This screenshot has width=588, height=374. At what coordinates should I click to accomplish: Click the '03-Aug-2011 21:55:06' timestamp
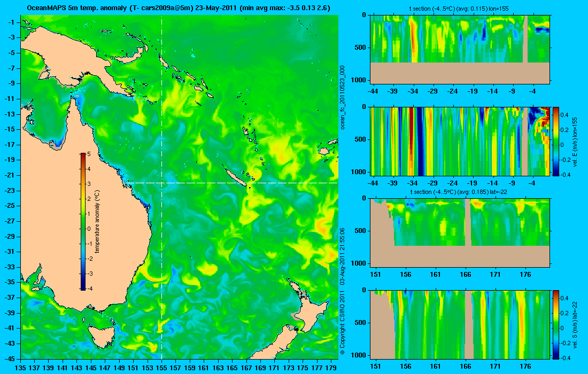[x=342, y=256]
